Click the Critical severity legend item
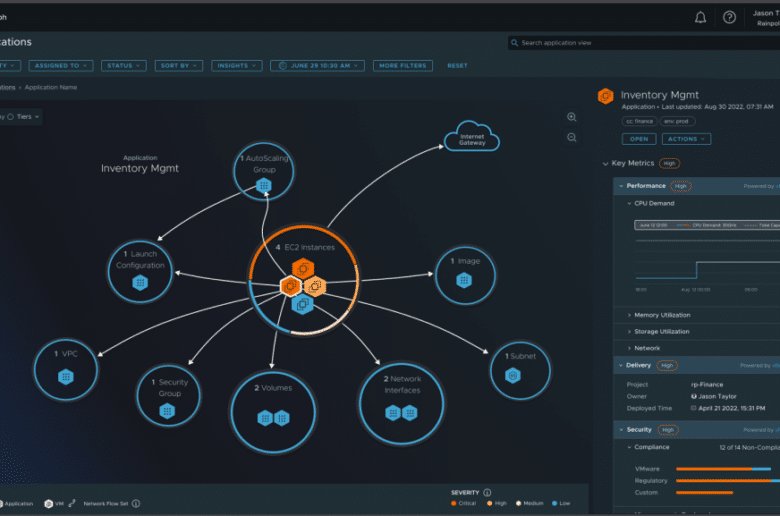Viewport: 780px width, 516px height. point(463,504)
